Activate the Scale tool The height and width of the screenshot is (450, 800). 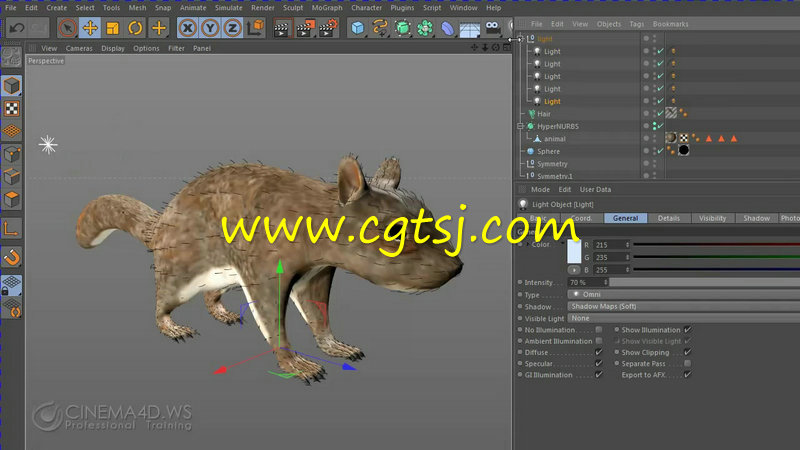[113, 28]
